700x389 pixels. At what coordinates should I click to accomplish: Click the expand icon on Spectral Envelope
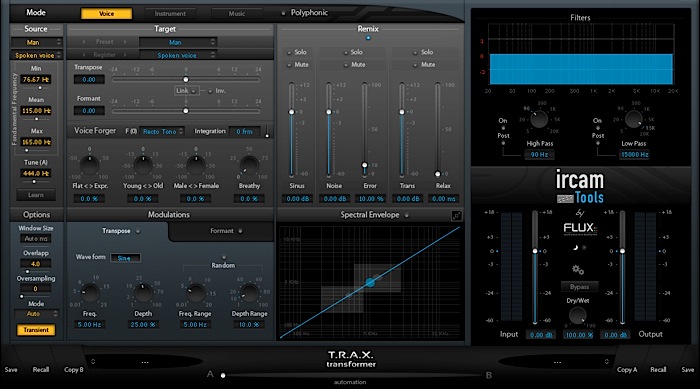point(456,216)
